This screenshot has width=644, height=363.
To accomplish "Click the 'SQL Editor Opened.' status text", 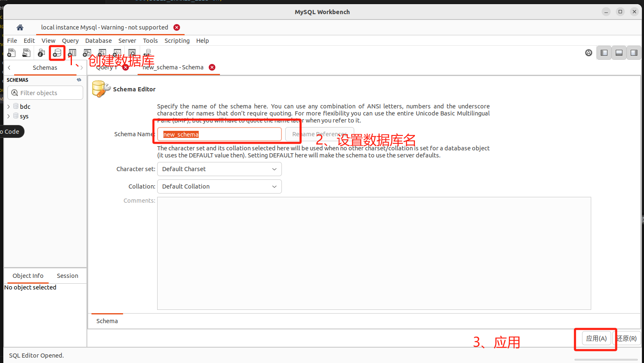I will click(x=37, y=356).
